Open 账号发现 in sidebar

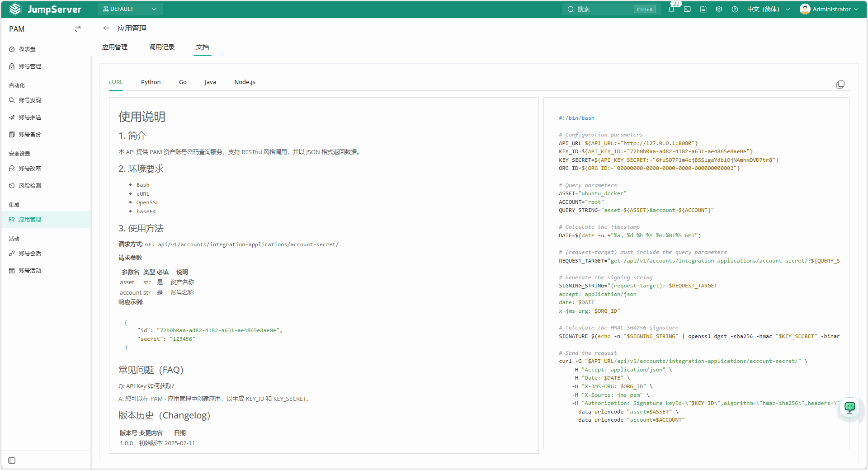pyautogui.click(x=46, y=100)
